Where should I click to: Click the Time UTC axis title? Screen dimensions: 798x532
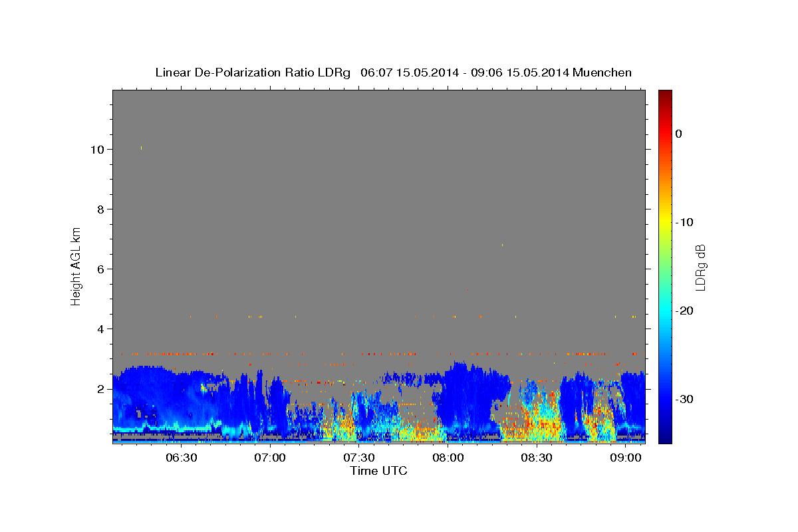tap(378, 471)
